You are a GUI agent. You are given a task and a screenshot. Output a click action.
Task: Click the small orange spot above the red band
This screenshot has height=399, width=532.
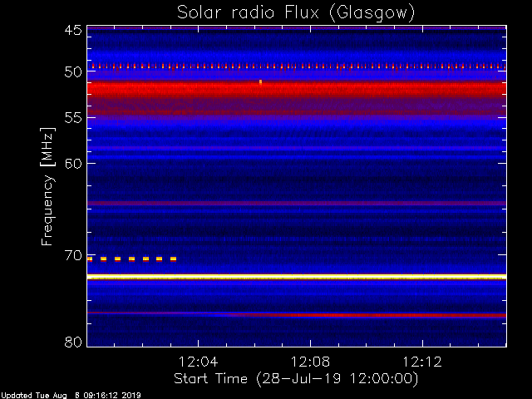(x=260, y=81)
